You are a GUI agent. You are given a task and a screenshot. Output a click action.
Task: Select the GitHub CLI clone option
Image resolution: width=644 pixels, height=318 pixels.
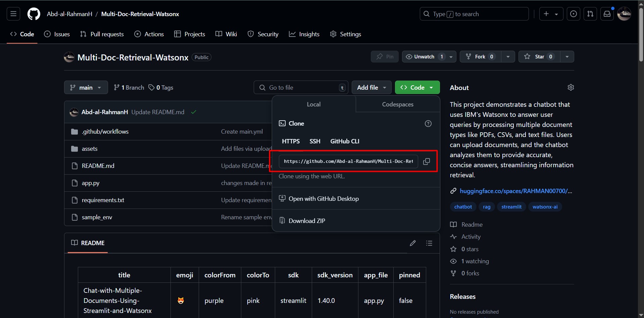click(345, 141)
